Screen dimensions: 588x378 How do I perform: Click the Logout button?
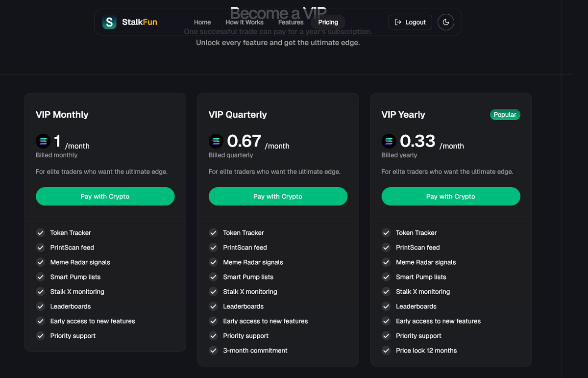410,22
